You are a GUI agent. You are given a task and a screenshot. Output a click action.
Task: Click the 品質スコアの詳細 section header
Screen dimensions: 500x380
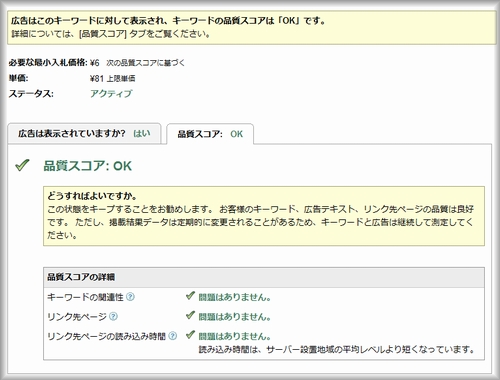264,277
